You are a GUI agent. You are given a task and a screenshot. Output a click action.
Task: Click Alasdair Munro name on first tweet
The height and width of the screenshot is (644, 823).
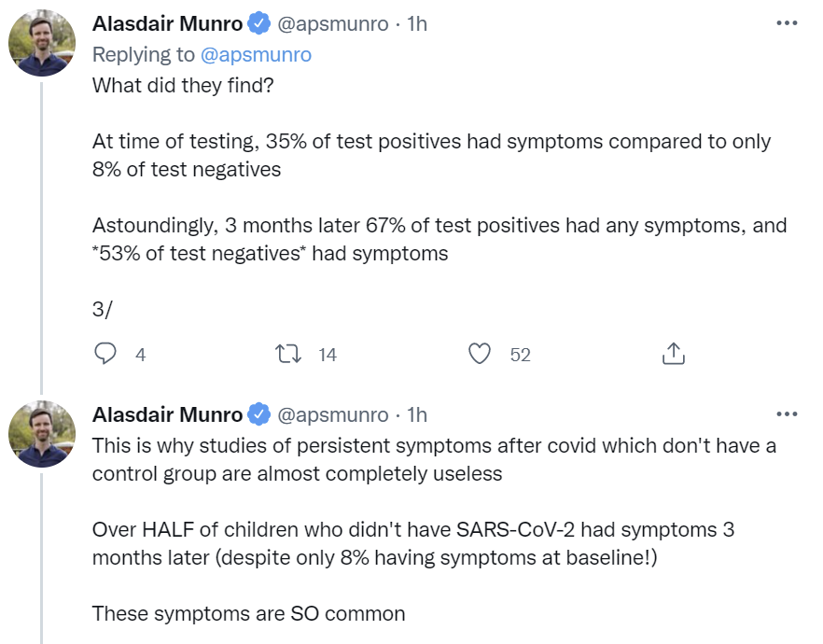click(x=169, y=24)
